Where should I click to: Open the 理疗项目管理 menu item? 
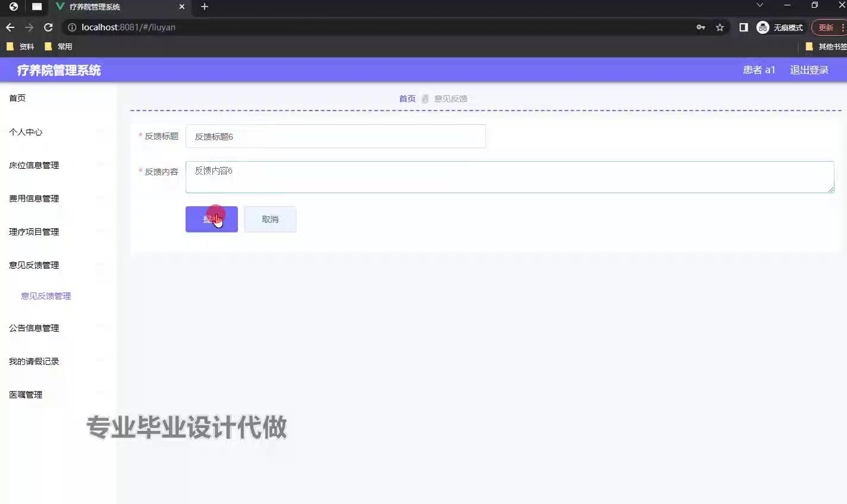[x=33, y=232]
